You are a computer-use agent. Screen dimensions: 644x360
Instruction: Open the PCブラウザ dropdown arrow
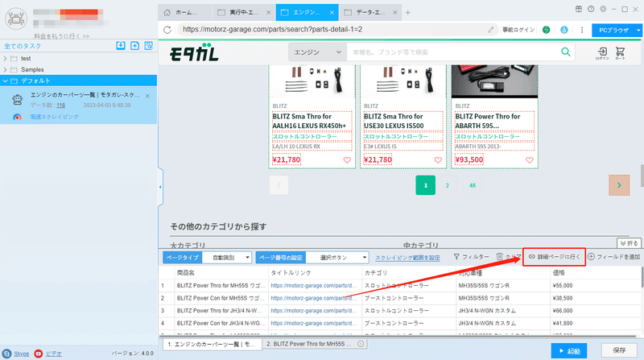coord(638,30)
